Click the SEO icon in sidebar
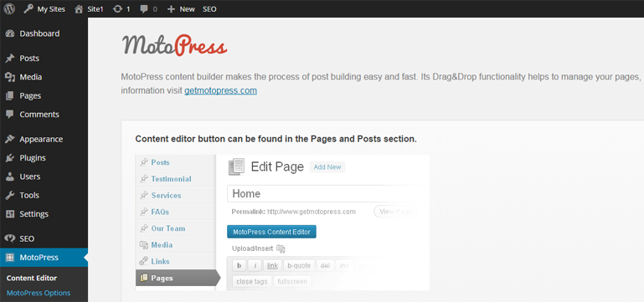 [x=10, y=238]
